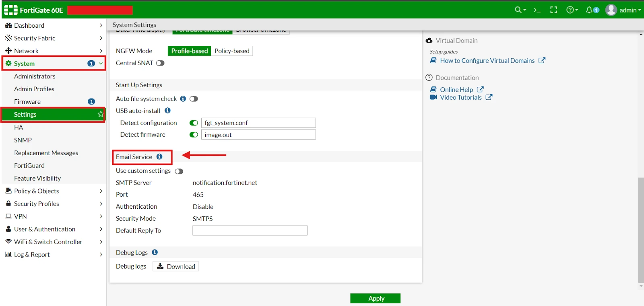
Task: Disable the Detect firmware toggle
Action: tap(194, 135)
